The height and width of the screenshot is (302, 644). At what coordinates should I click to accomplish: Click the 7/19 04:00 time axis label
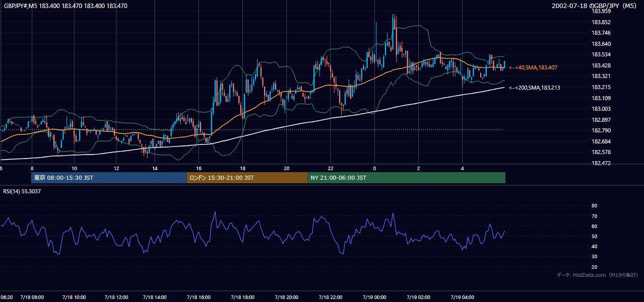point(463,297)
